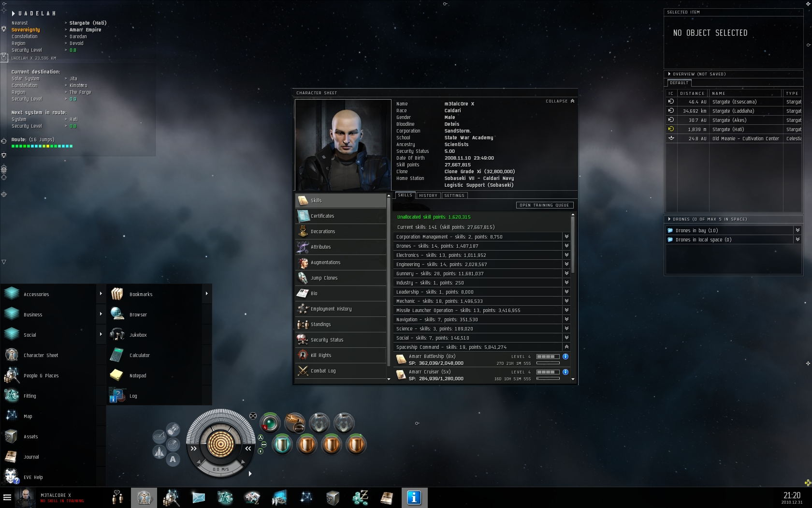Select Stargate (Laddiaha) in overview

(x=734, y=111)
